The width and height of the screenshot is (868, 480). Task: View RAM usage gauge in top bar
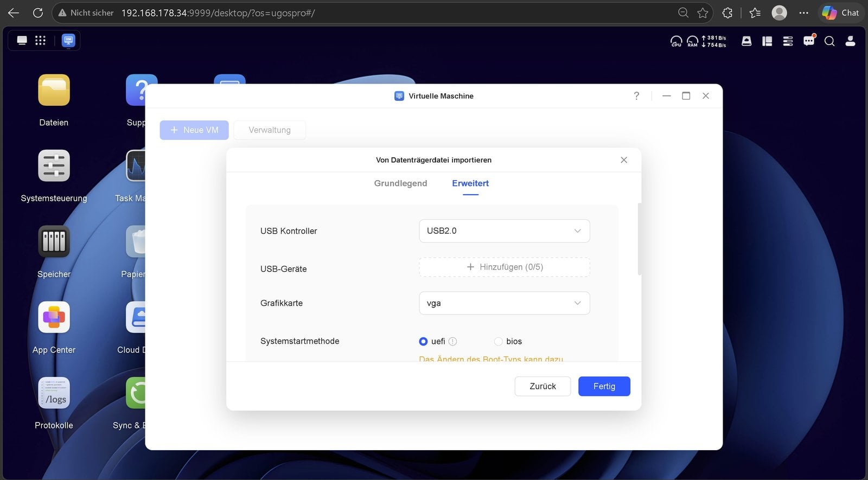[x=693, y=41]
